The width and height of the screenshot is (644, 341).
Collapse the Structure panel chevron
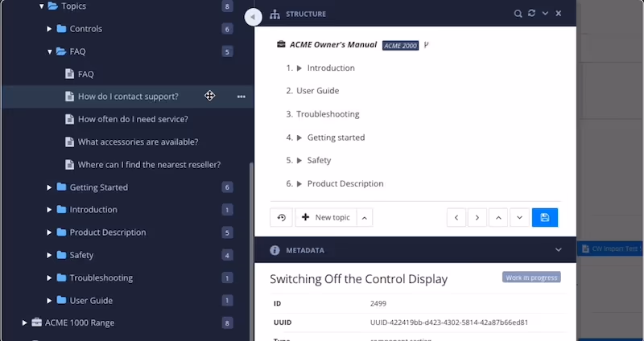[x=545, y=14]
